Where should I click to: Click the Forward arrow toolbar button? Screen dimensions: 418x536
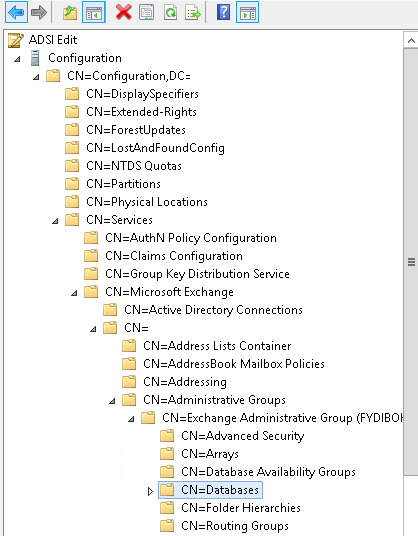click(x=39, y=12)
